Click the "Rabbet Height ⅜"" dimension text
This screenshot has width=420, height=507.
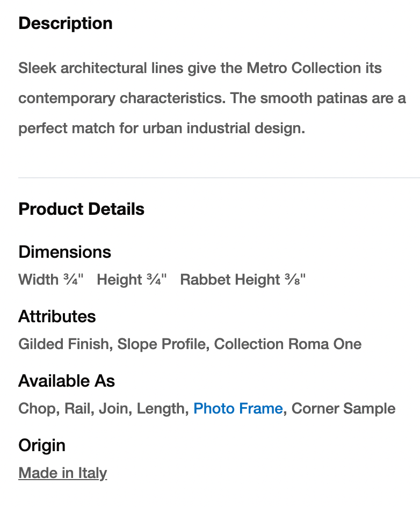[243, 280]
